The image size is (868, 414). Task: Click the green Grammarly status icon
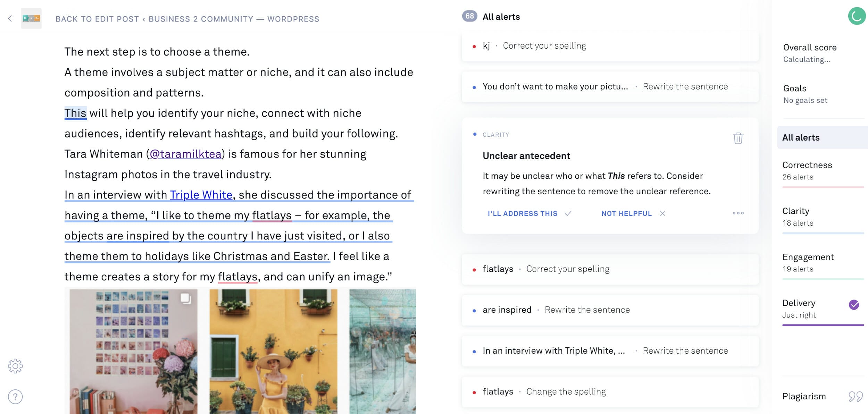pyautogui.click(x=857, y=16)
